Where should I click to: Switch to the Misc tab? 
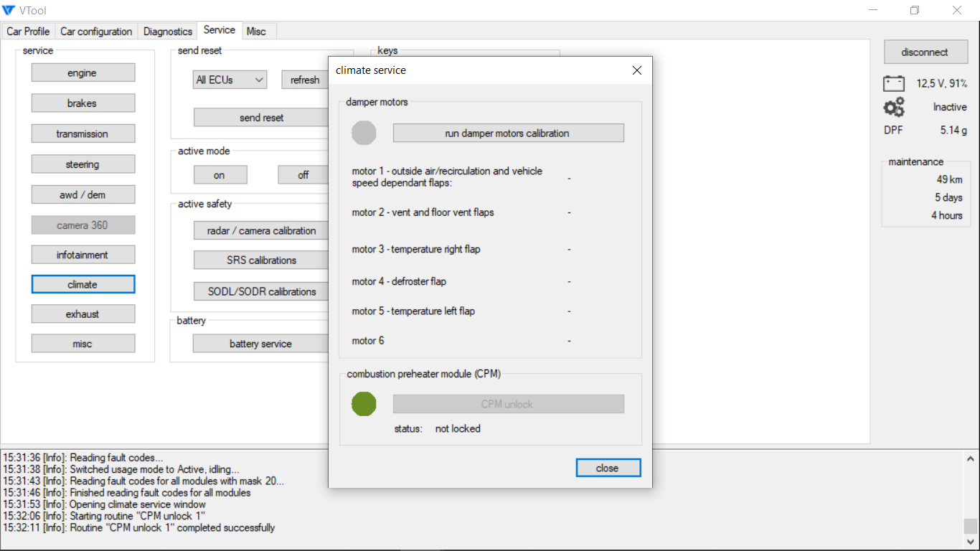[255, 32]
